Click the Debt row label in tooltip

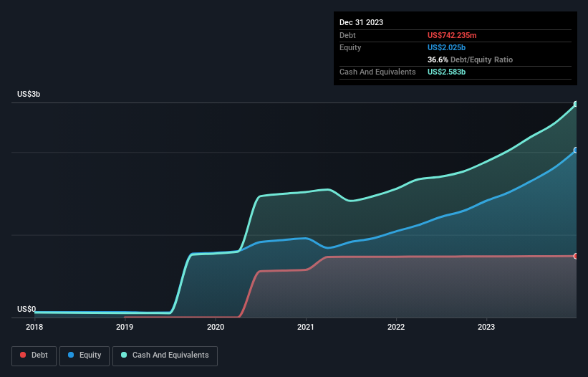coord(347,35)
